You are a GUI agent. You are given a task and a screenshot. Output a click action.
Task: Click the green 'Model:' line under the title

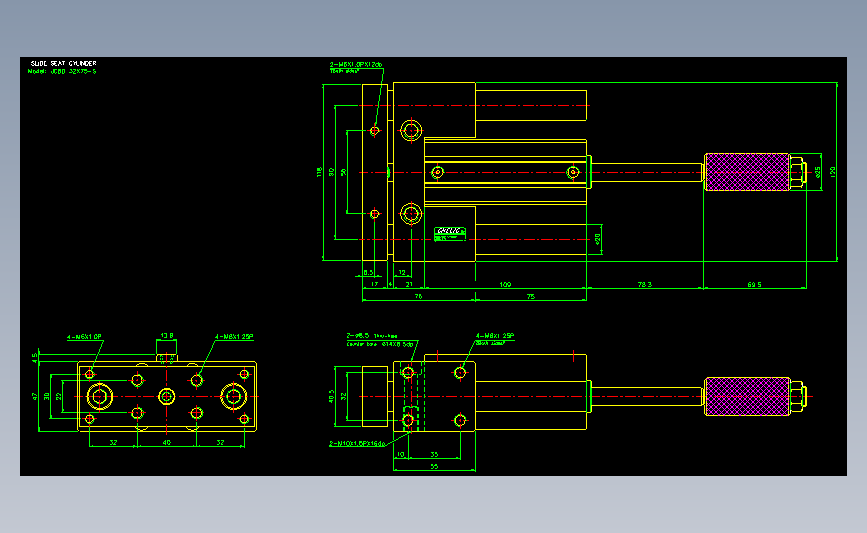62,71
